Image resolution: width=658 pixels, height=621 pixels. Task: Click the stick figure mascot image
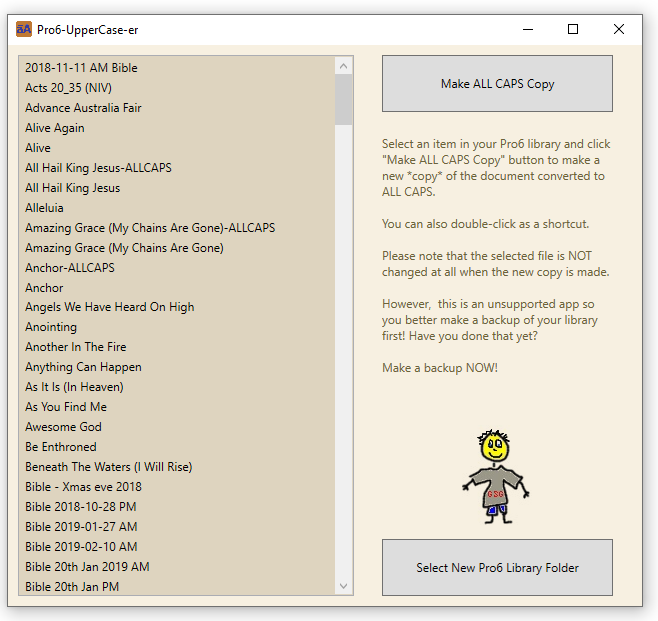pos(496,477)
